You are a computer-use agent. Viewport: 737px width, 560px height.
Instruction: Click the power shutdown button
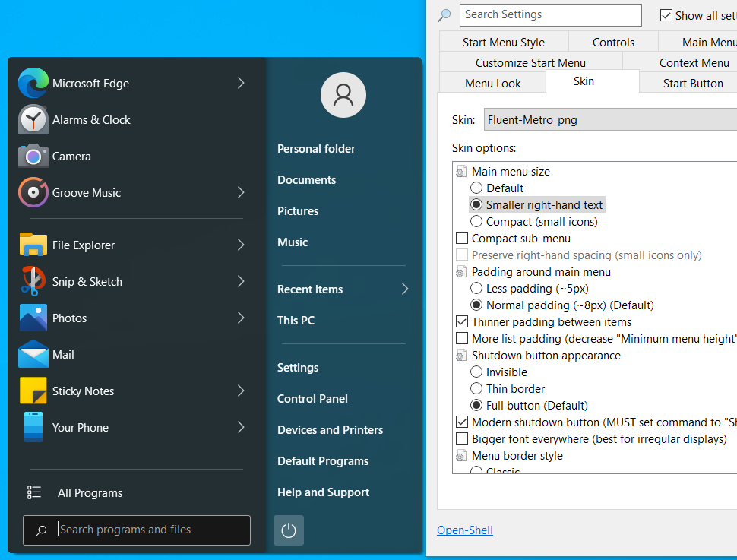point(289,530)
